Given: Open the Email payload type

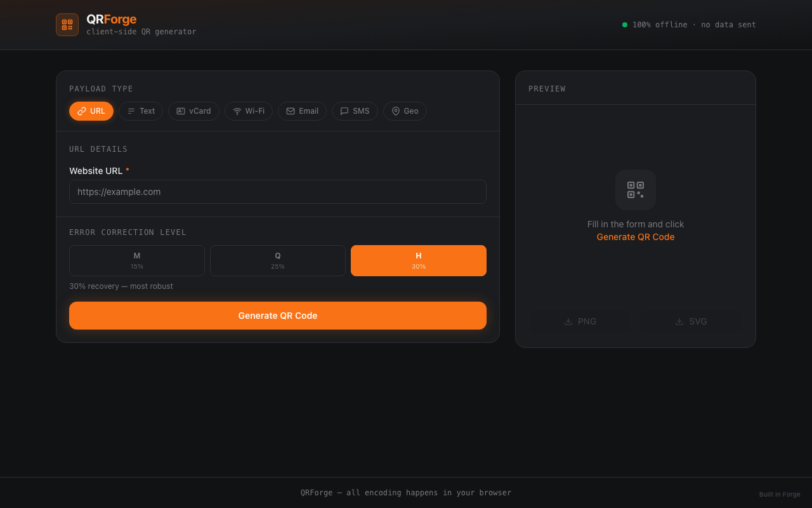Looking at the screenshot, I should pos(302,111).
